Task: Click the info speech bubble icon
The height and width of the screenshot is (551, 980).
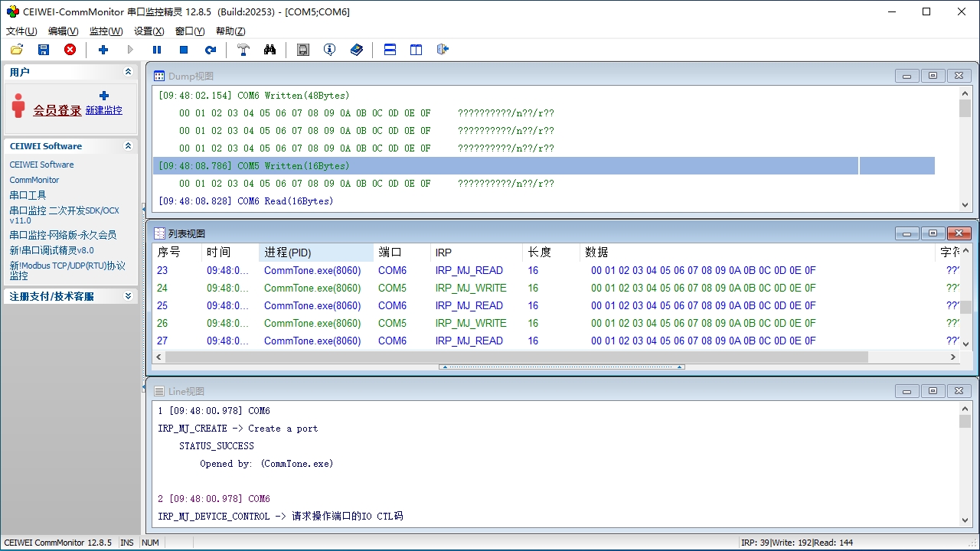Action: point(329,50)
